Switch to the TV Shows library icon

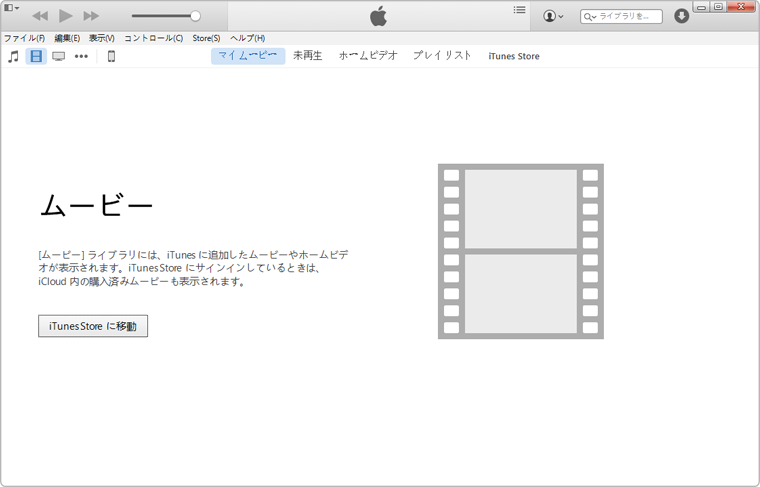59,57
